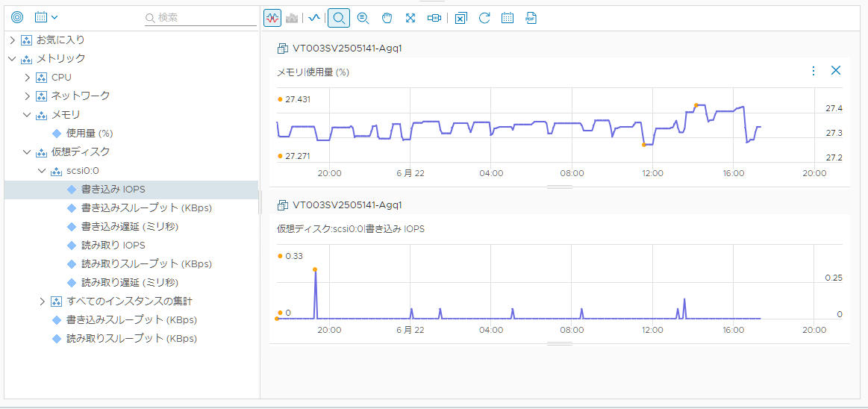
Task: Select 書き込み遅延 (ミリ秒) metric
Action: (x=130, y=226)
